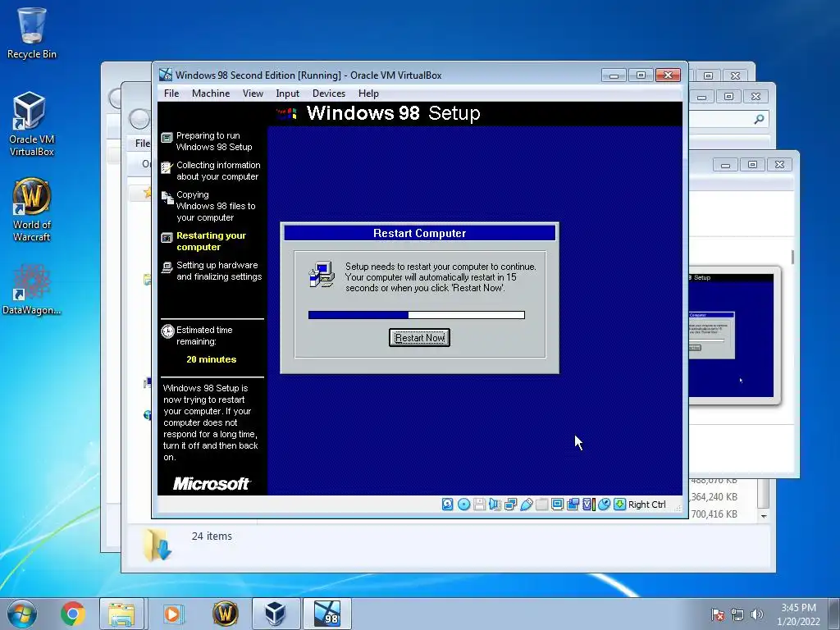Maximize the front-right background window above the thumbnail
This screenshot has width=840, height=630.
tap(752, 164)
